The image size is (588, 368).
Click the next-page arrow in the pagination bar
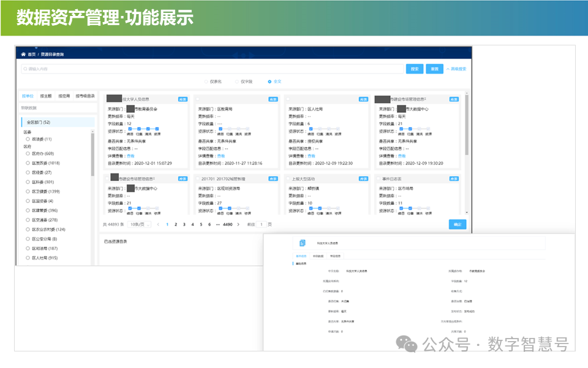238,224
